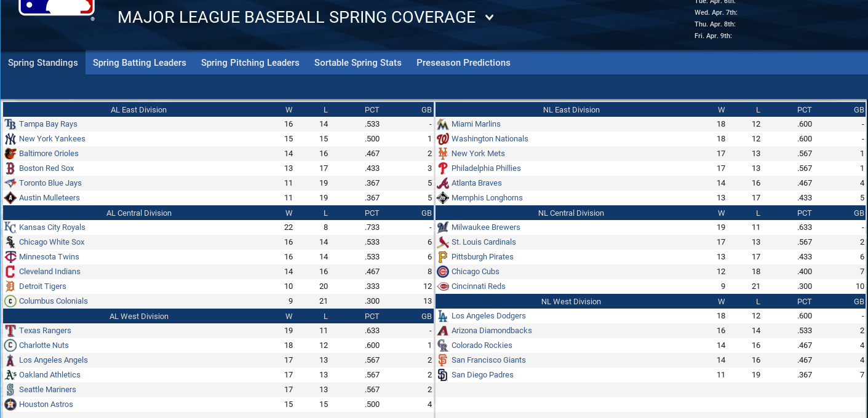Image resolution: width=868 pixels, height=418 pixels.
Task: Go to Preseason Predictions tab
Action: (463, 63)
